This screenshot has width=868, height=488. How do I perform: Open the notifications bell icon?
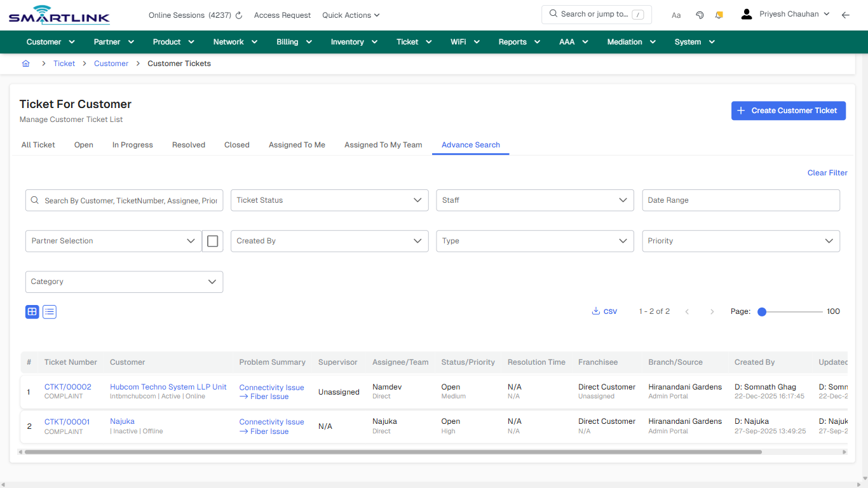719,14
